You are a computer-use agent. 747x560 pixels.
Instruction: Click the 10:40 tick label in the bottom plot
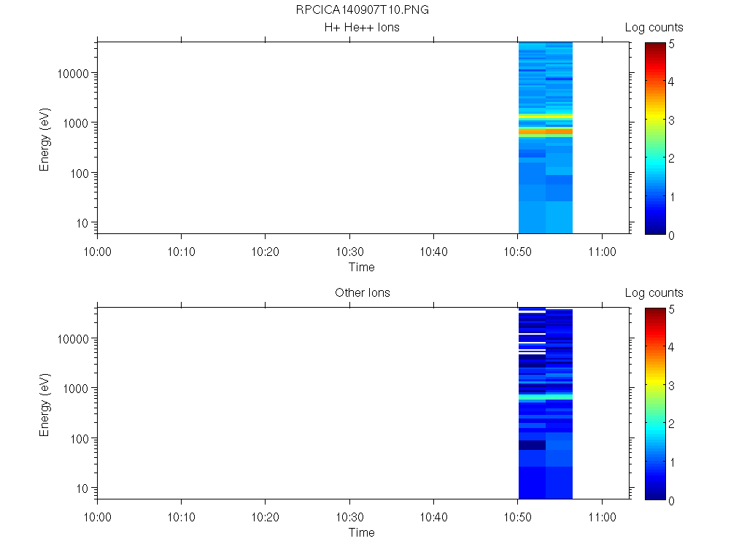coord(433,517)
